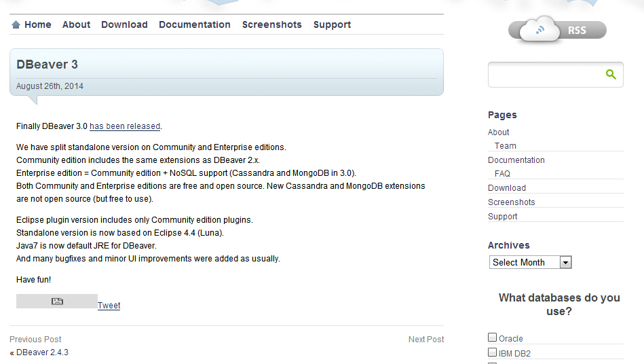Open Documentation in the top menu
The image size is (644, 364).
195,24
